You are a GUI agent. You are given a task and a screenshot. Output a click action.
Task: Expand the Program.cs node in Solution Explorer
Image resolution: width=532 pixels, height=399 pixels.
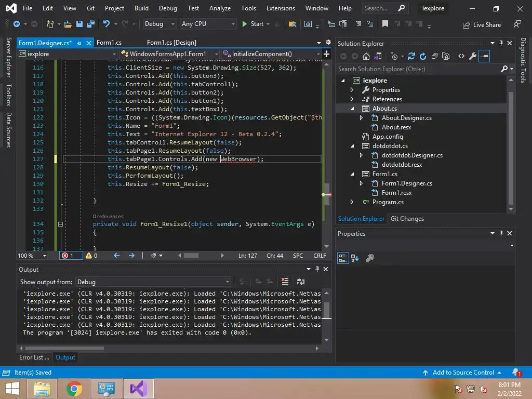(x=352, y=202)
